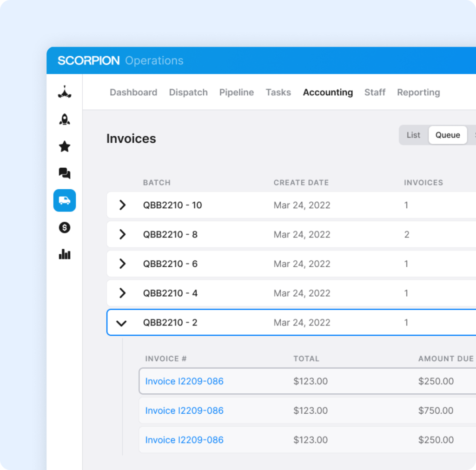Click invoice count 2 for QBB2210 - 8
This screenshot has width=476, height=470.
(x=407, y=234)
